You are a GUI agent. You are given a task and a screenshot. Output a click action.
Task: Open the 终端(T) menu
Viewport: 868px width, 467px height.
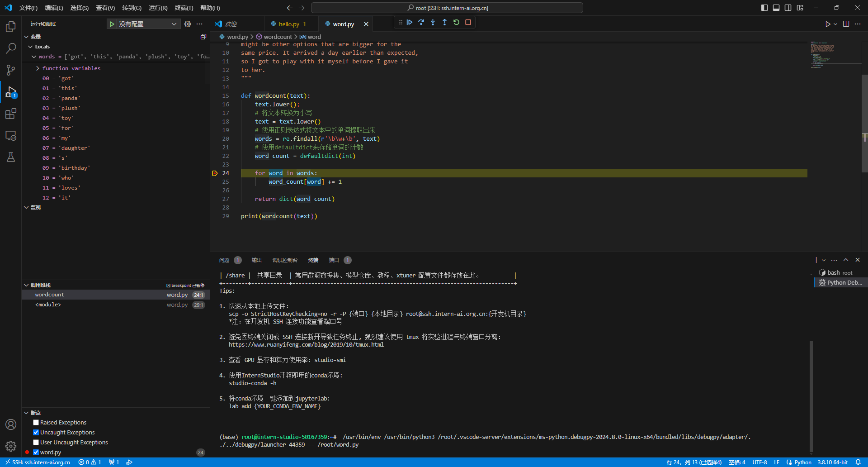click(184, 8)
